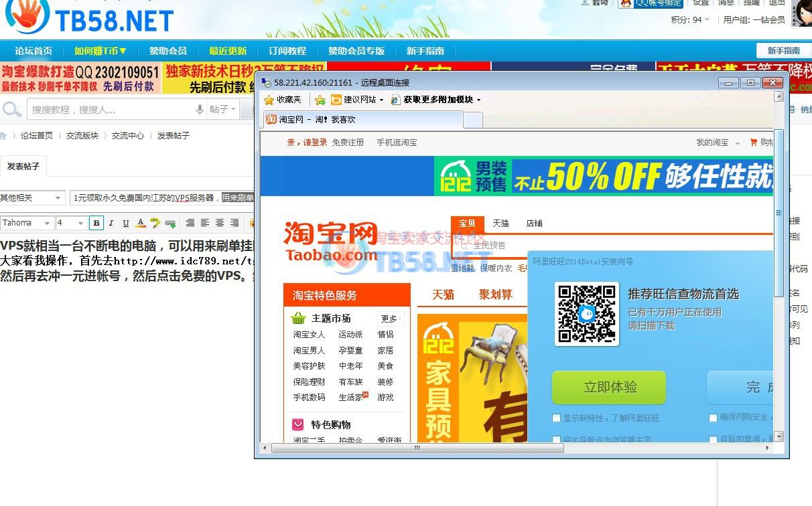The image size is (812, 506).
Task: Switch to the 天猫 search tab on Taobao
Action: (500, 223)
